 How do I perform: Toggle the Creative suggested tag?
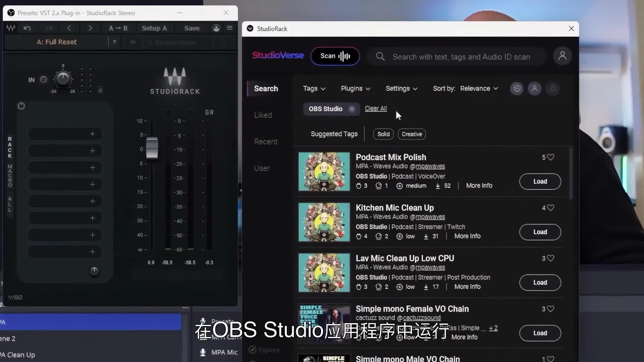click(x=412, y=134)
